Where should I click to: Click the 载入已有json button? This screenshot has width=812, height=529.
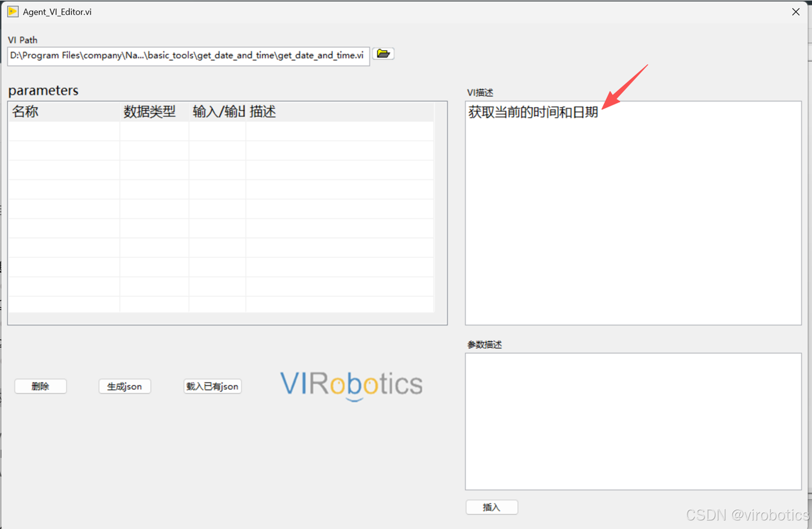click(212, 387)
